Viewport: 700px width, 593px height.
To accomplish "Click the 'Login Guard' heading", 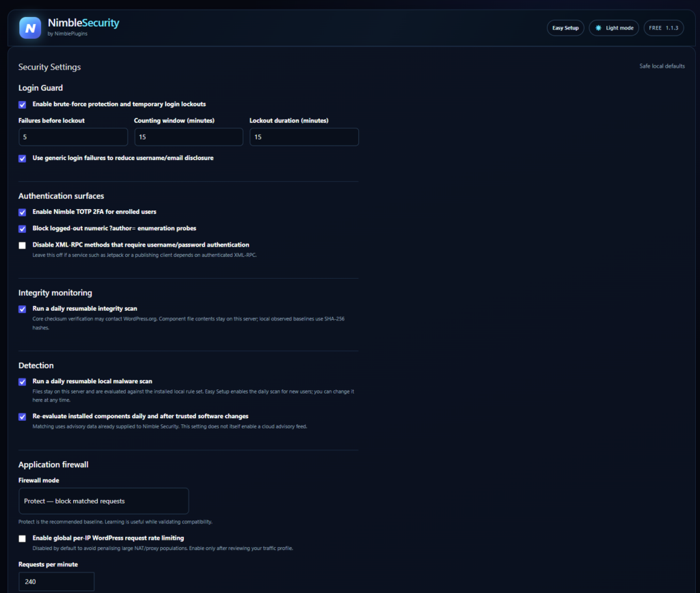I will coord(40,88).
